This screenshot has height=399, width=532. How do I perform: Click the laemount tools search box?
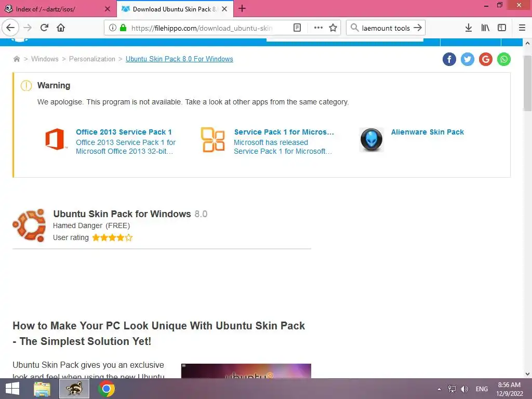(x=386, y=28)
